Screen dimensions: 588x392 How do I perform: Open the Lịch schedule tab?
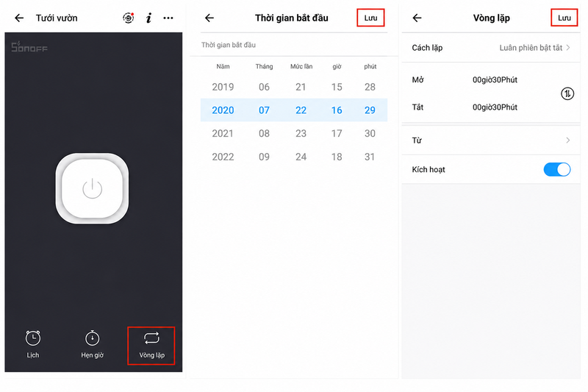pos(33,344)
